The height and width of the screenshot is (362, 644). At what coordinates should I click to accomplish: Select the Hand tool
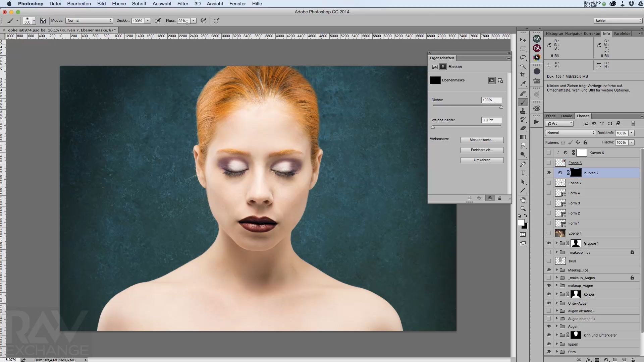(x=523, y=200)
